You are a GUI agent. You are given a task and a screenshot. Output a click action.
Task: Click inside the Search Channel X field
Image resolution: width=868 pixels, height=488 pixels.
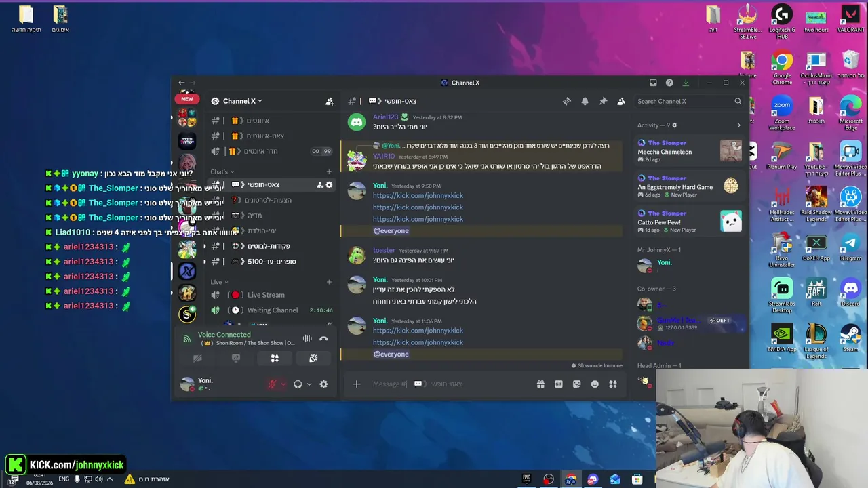689,101
